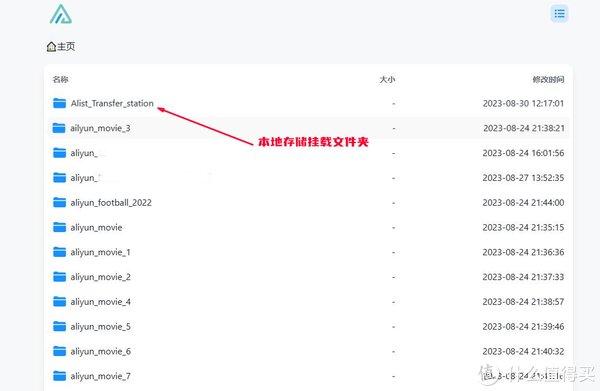Open the aliyun_movie_1 folder

(x=101, y=252)
